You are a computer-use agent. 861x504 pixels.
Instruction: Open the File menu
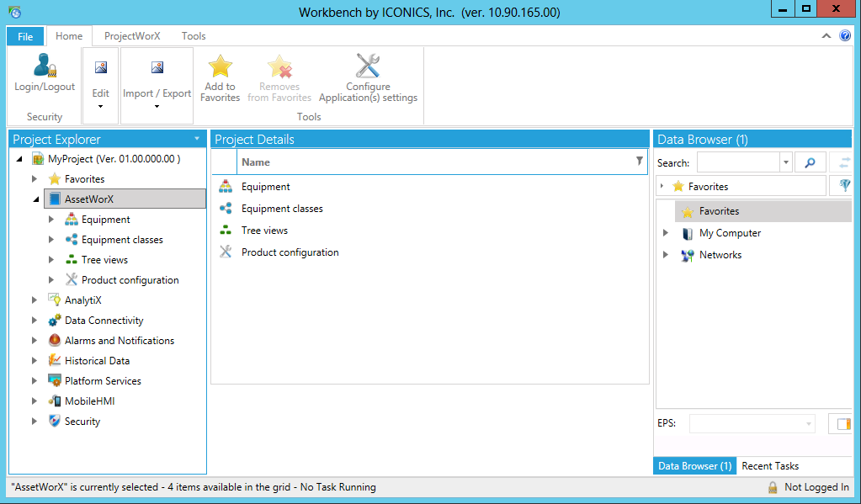25,36
